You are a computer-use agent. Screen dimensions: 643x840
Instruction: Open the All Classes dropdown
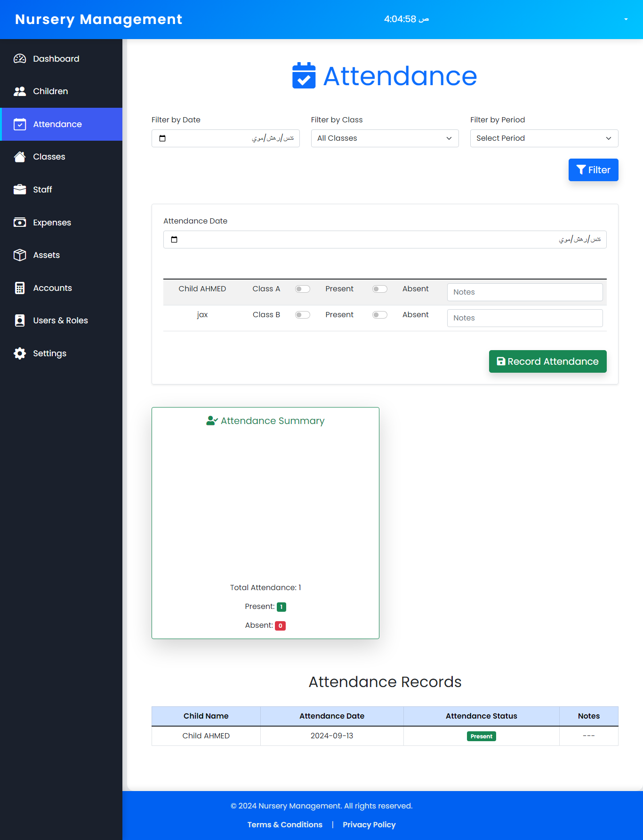click(385, 138)
